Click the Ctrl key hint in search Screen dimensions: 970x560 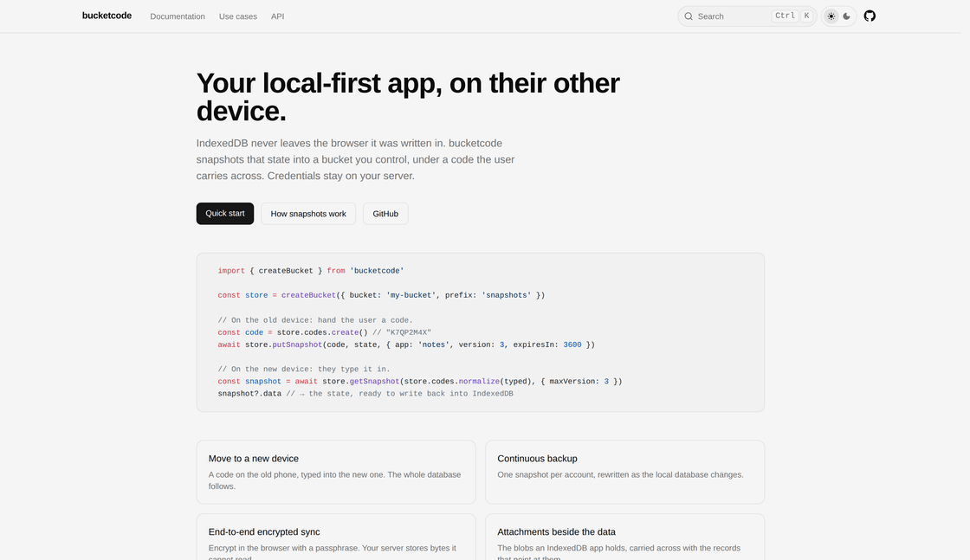[x=785, y=16]
